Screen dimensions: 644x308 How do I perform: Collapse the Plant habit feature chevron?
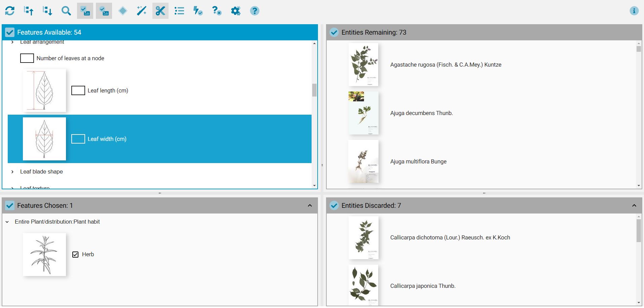7,222
